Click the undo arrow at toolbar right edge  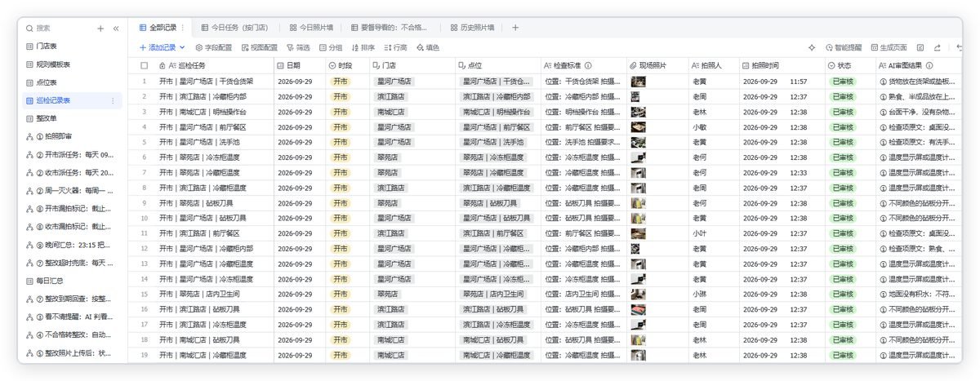point(958,47)
